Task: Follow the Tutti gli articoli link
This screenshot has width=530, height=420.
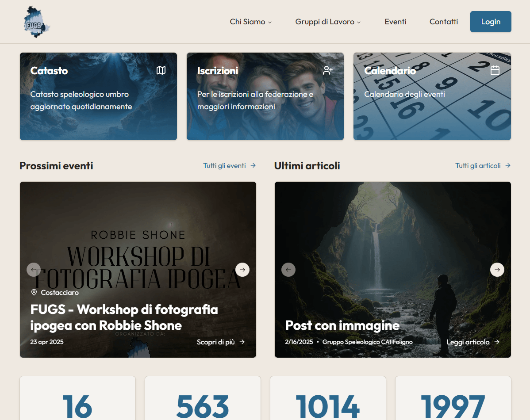Action: coord(483,165)
